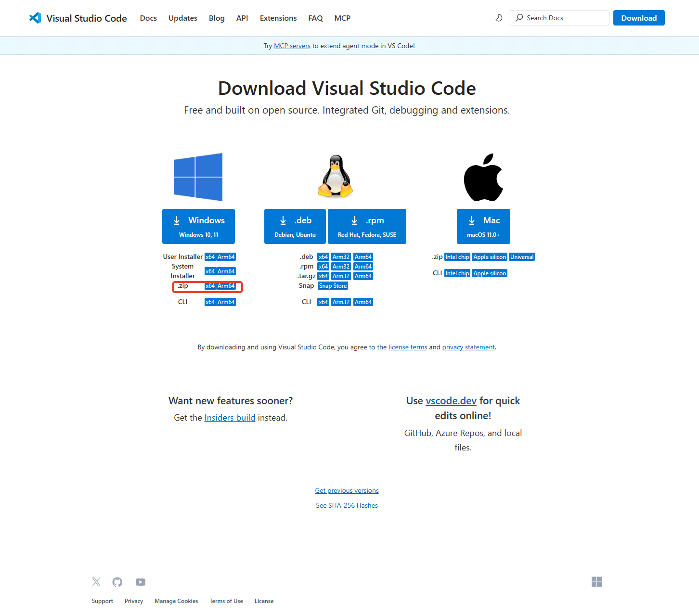Open the X social media page

click(96, 582)
